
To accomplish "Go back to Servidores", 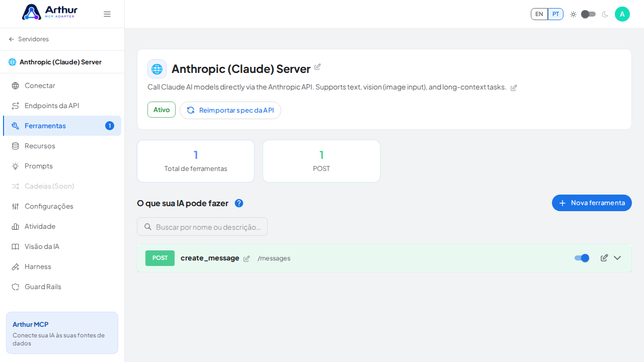I will (x=29, y=39).
